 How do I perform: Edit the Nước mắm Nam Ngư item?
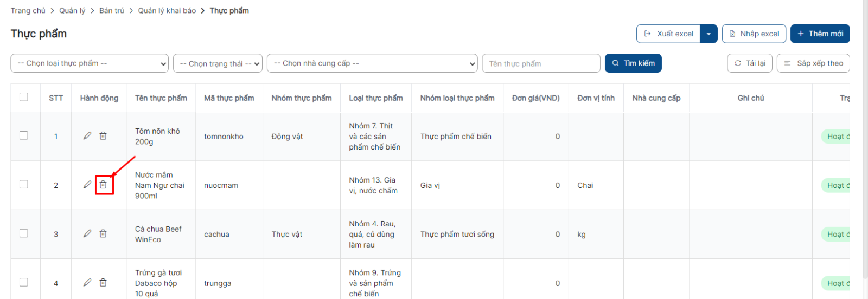pos(87,185)
